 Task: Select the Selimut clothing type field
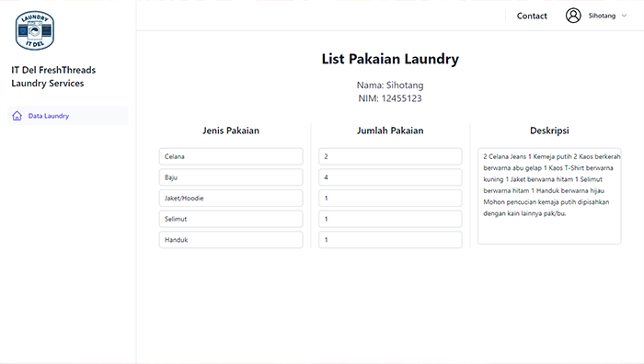pos(231,219)
